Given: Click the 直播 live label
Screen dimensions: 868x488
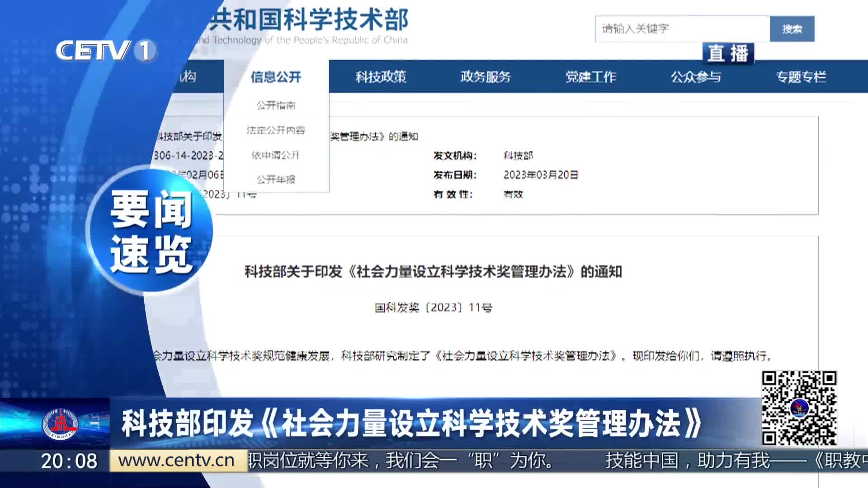Looking at the screenshot, I should [x=728, y=53].
